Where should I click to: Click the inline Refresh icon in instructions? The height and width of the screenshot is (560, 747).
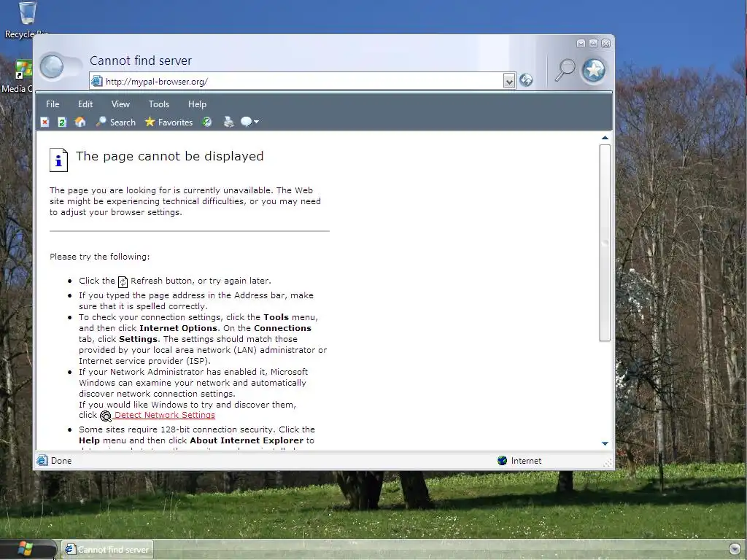click(123, 282)
